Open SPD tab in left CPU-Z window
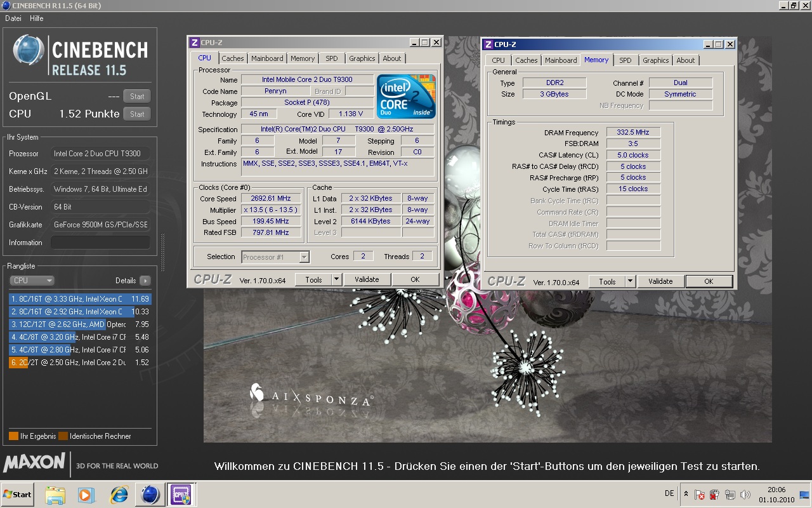The image size is (812, 508). coord(332,58)
